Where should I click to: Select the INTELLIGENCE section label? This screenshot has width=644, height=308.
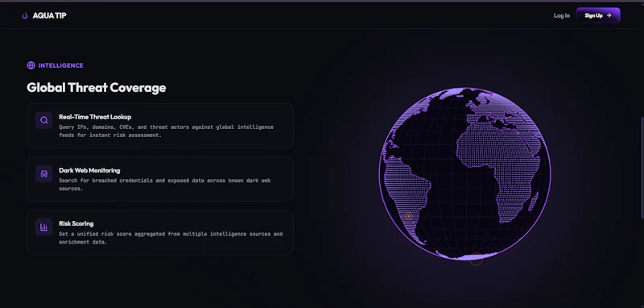[61, 65]
